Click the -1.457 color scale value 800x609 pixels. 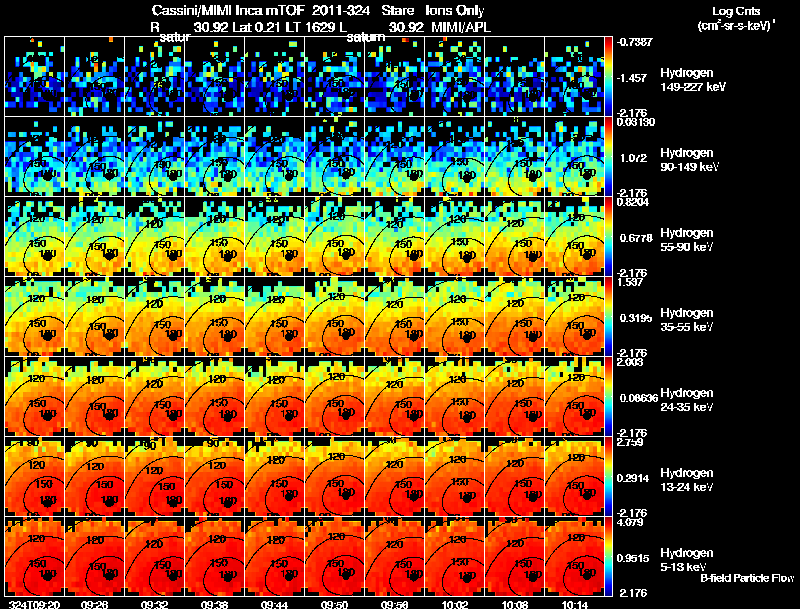pos(632,78)
